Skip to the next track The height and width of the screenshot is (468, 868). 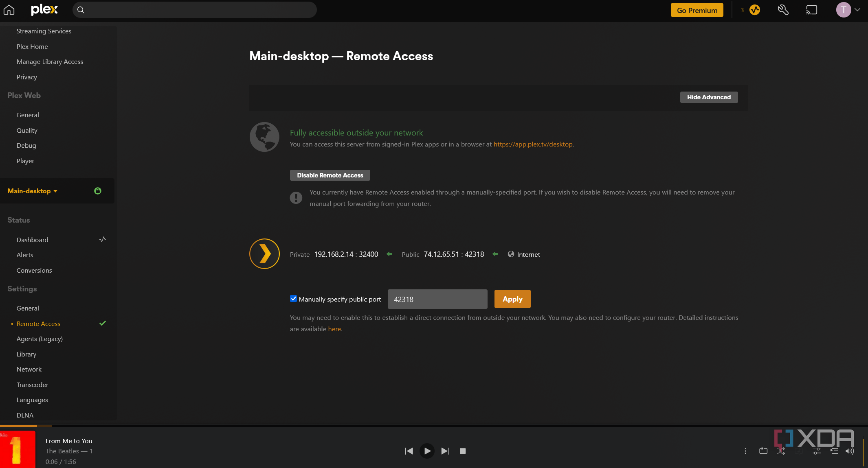(x=445, y=451)
